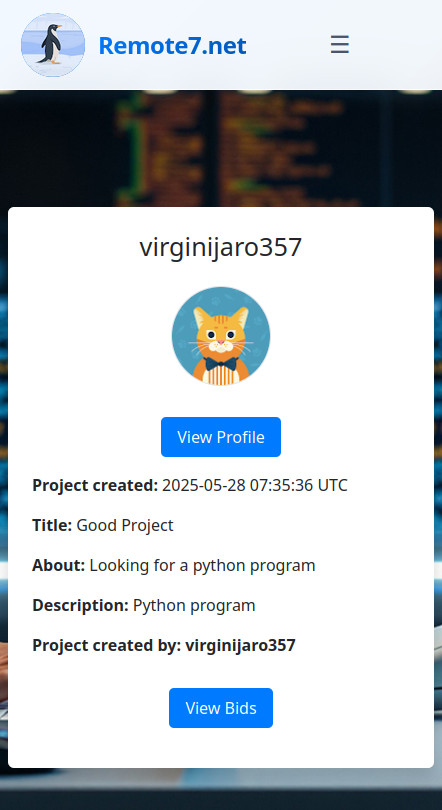This screenshot has height=810, width=442.
Task: Open the View Bids button
Action: point(221,708)
